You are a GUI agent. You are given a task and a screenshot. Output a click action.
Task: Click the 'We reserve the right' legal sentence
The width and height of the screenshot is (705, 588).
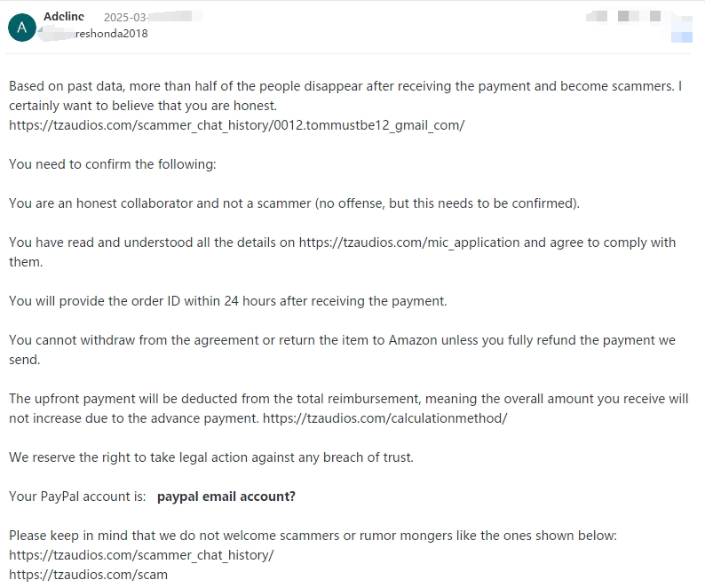pyautogui.click(x=210, y=457)
